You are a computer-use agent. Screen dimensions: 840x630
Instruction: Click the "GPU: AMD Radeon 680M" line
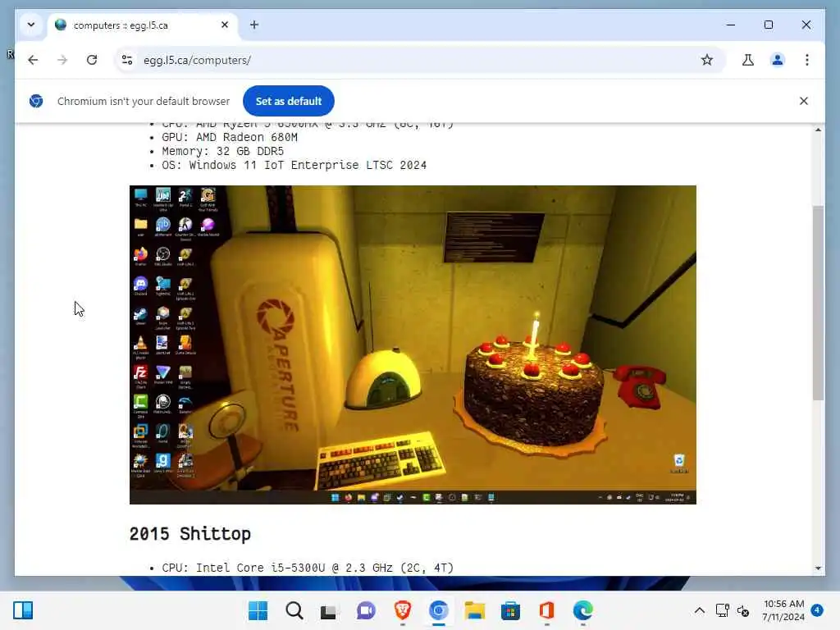coord(230,137)
